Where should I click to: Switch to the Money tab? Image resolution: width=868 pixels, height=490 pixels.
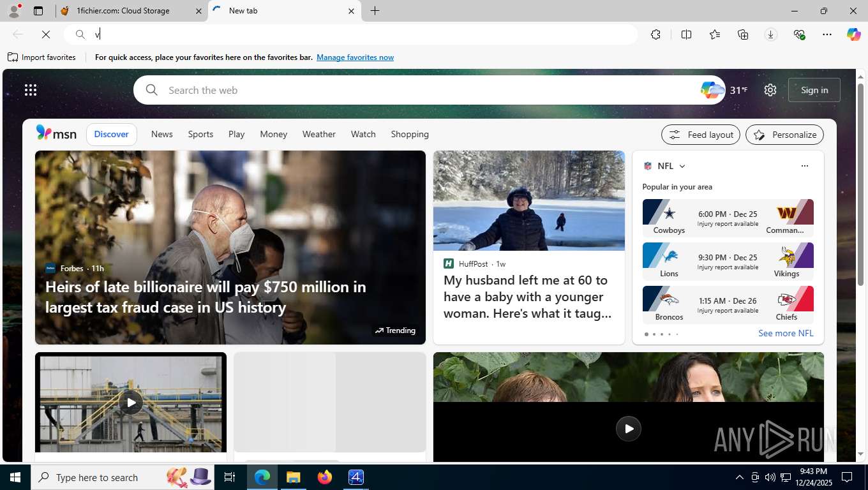pos(273,134)
